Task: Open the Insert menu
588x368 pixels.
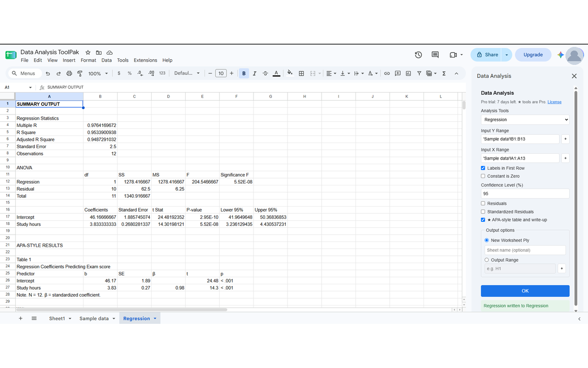Action: coord(69,60)
